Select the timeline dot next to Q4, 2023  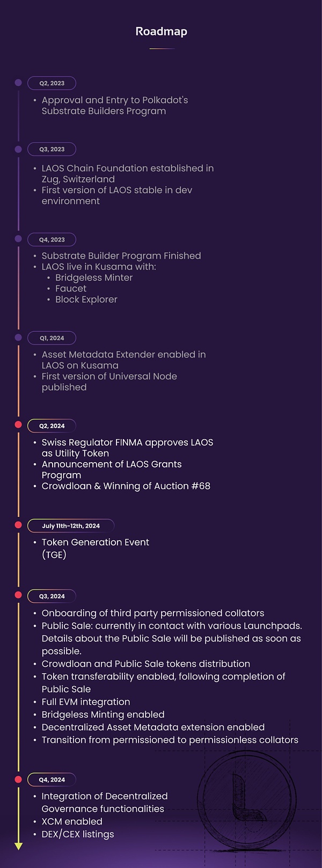[x=18, y=239]
